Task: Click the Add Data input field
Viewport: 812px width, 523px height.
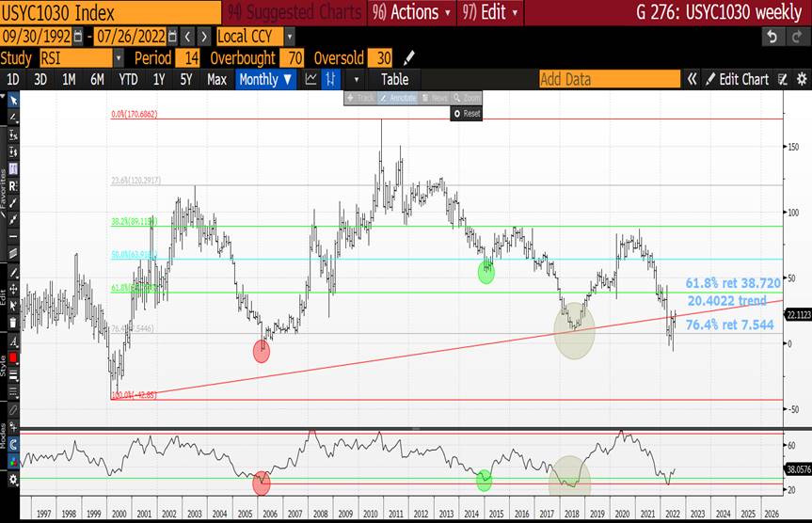Action: [x=610, y=79]
